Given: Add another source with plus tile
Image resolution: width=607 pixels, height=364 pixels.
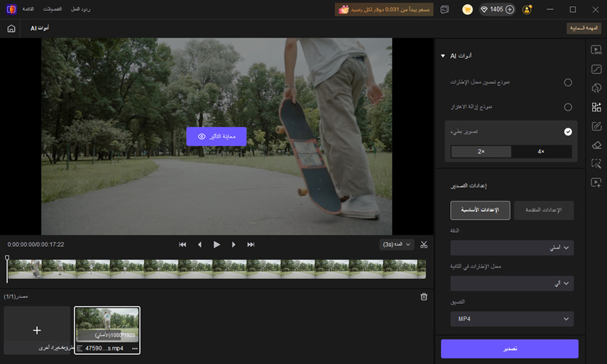Looking at the screenshot, I should [x=37, y=331].
